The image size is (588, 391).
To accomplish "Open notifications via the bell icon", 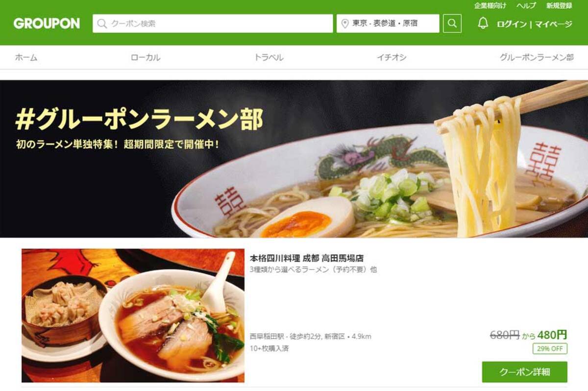I will tap(483, 24).
